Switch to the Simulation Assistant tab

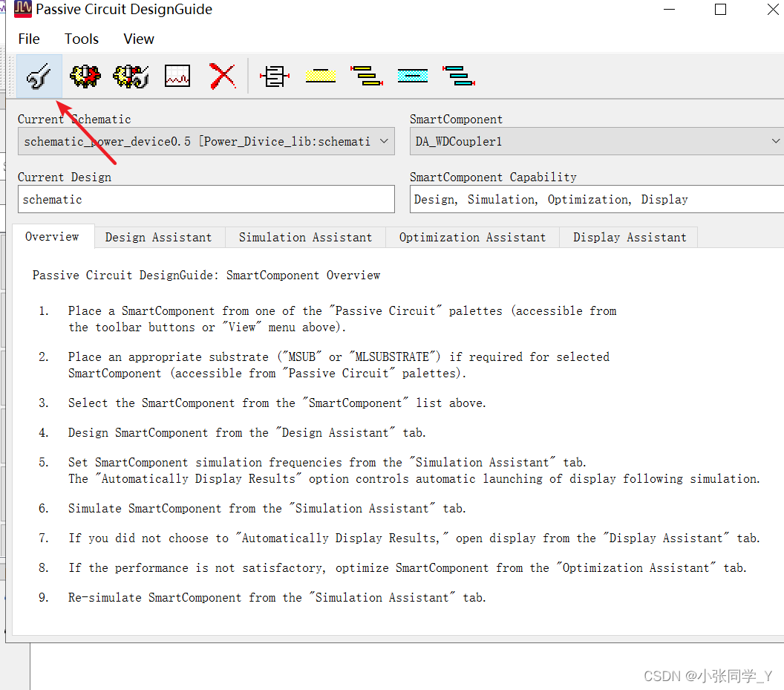point(305,237)
